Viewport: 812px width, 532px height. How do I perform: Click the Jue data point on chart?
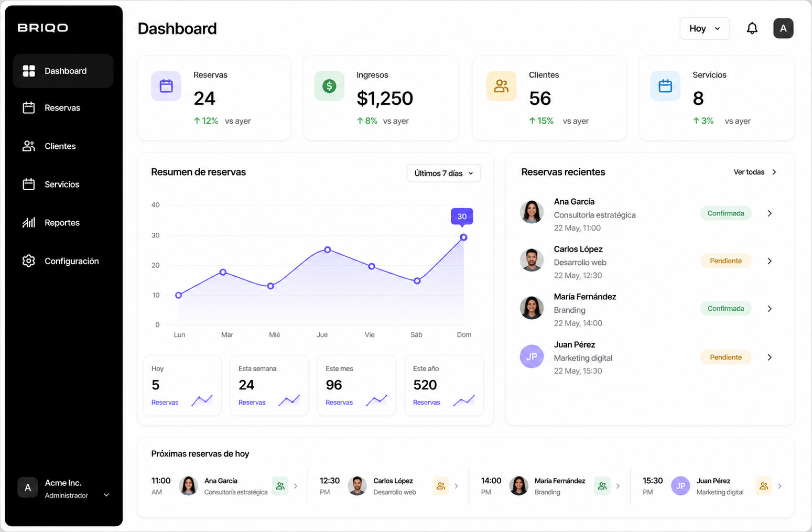click(328, 250)
